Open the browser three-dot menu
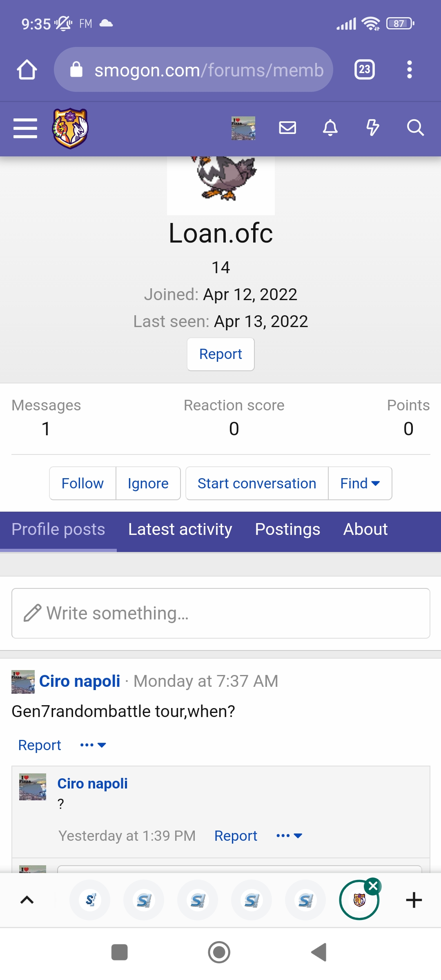This screenshot has width=441, height=980. coord(410,70)
